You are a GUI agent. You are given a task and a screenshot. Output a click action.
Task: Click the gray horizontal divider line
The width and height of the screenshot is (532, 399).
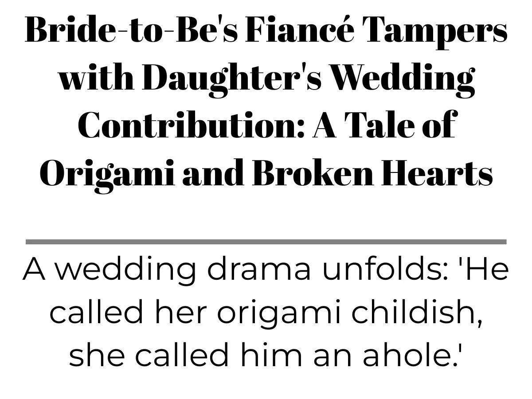[x=266, y=242]
